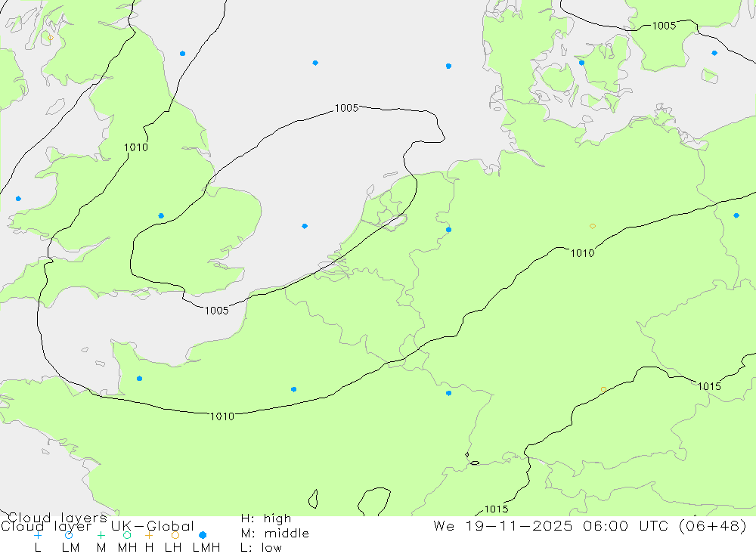The width and height of the screenshot is (756, 554).
Task: Select the LMH dot over the Danish islands
Action: [581, 63]
